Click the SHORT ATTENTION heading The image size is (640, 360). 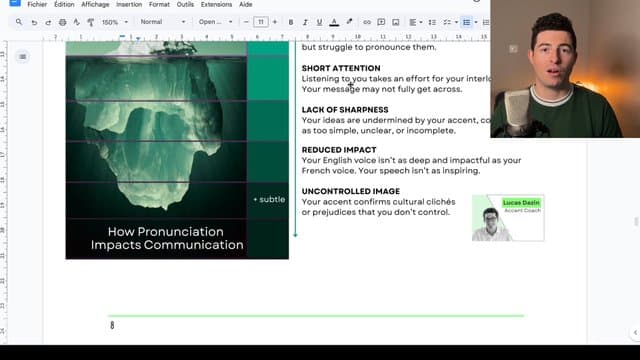(x=341, y=68)
